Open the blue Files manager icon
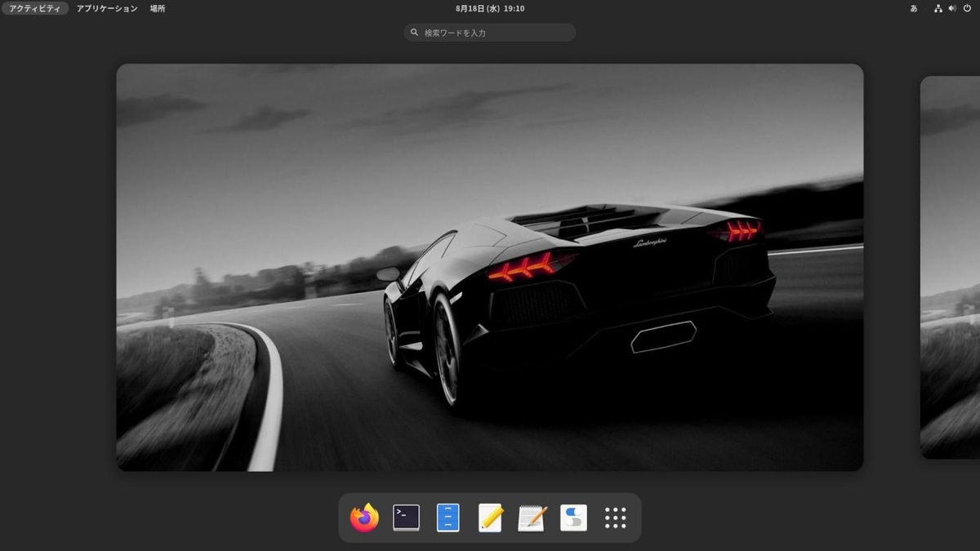Screen dimensions: 980x551 tap(448, 518)
